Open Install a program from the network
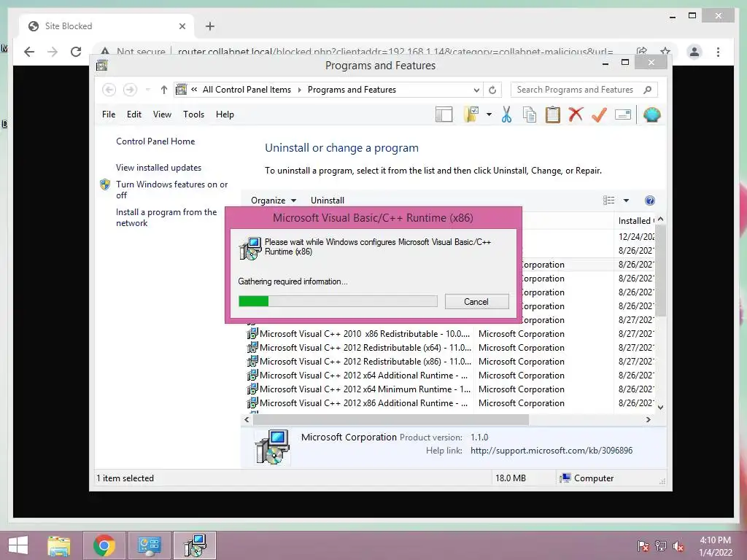Screen dimensions: 747x560 tap(166, 217)
